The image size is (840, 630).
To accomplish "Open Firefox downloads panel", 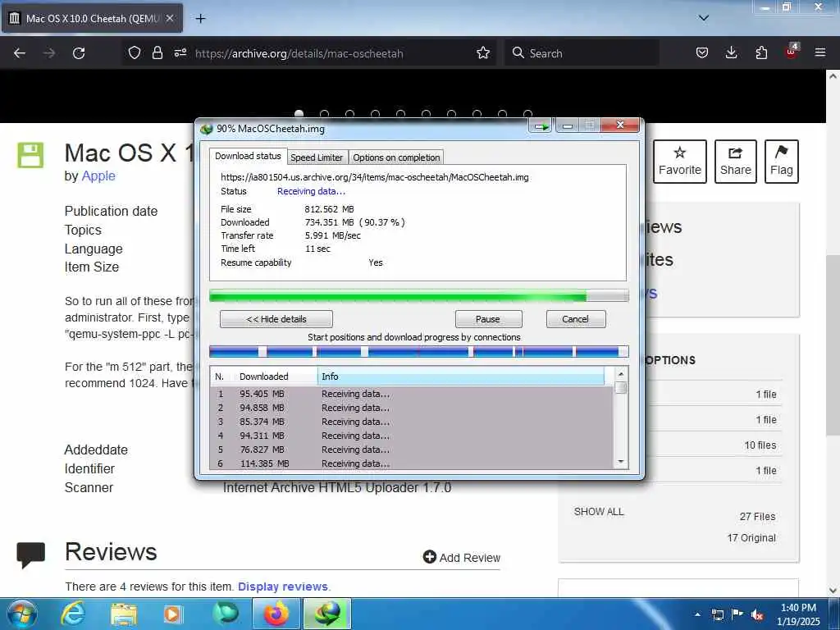I will tap(731, 52).
